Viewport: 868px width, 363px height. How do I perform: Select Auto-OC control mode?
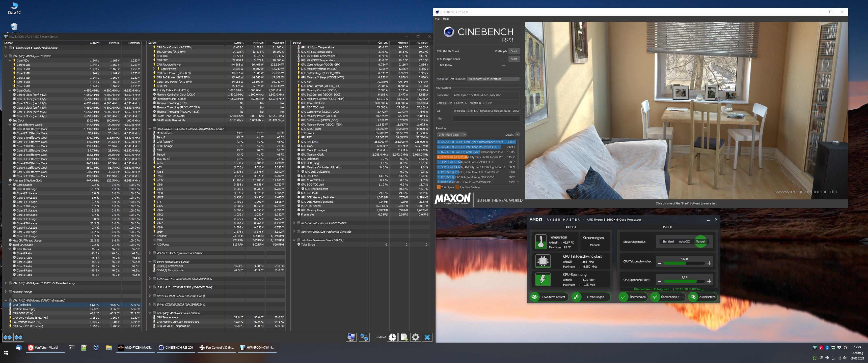[x=684, y=241]
